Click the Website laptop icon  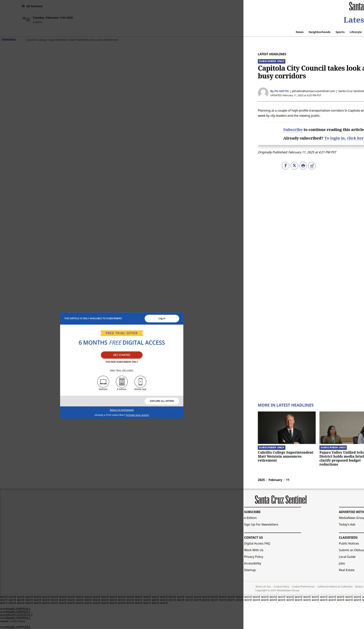point(103,382)
